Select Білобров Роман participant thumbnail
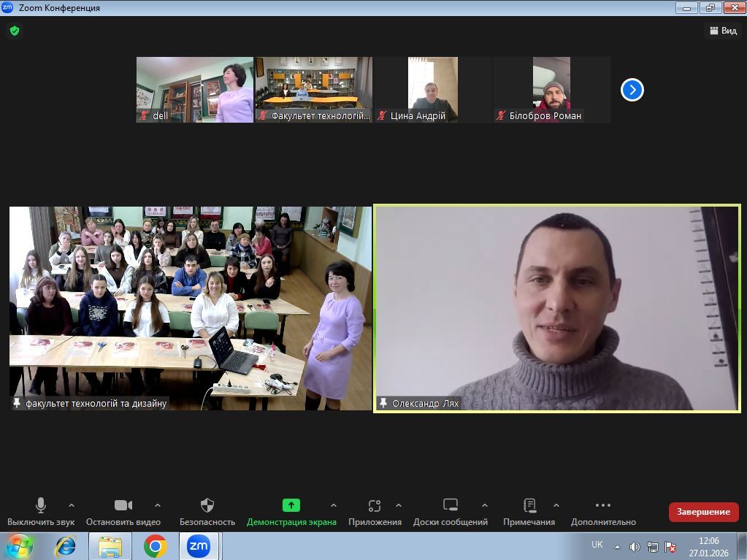Image resolution: width=747 pixels, height=560 pixels. click(551, 89)
